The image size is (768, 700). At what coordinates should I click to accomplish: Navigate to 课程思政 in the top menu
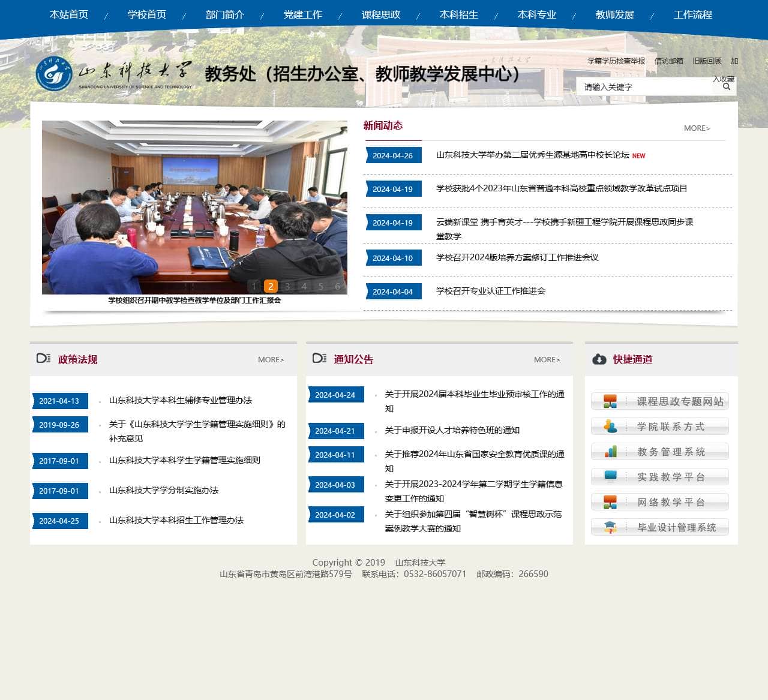tap(381, 15)
